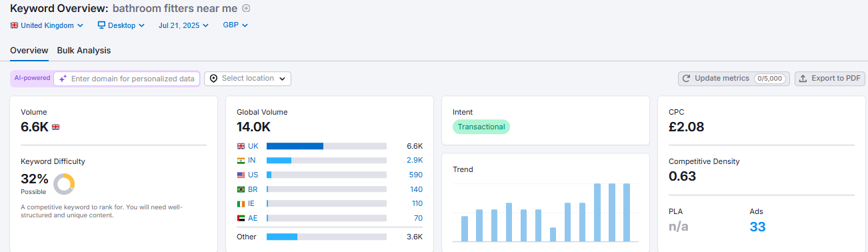Click the 0.63 Competitive Density value
This screenshot has height=252, width=868.
point(683,176)
